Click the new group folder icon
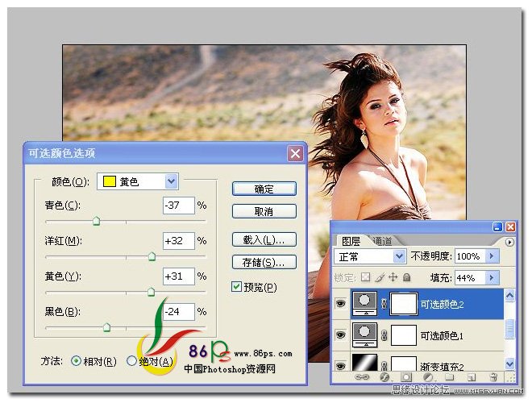532x403 pixels. pos(450,377)
